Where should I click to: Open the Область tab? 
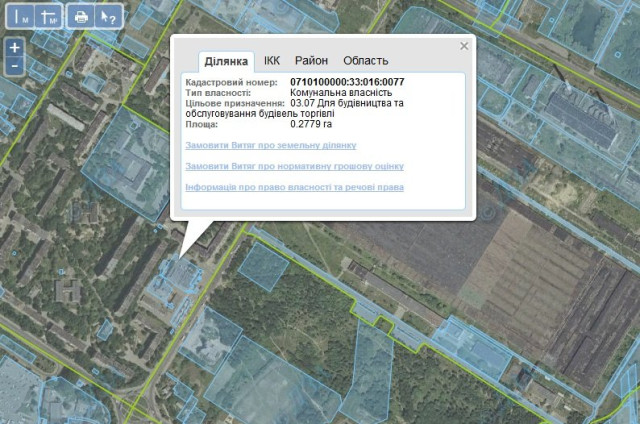pos(365,61)
